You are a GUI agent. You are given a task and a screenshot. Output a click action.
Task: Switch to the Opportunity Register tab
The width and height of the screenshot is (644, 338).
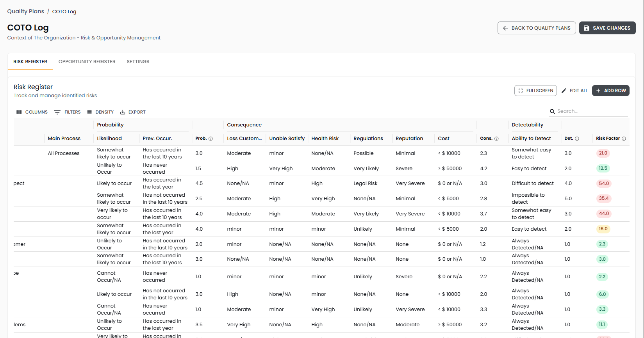point(87,62)
